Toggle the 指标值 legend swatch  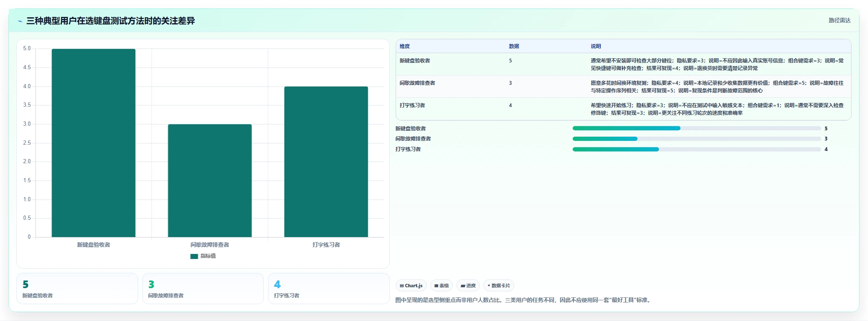[194, 256]
